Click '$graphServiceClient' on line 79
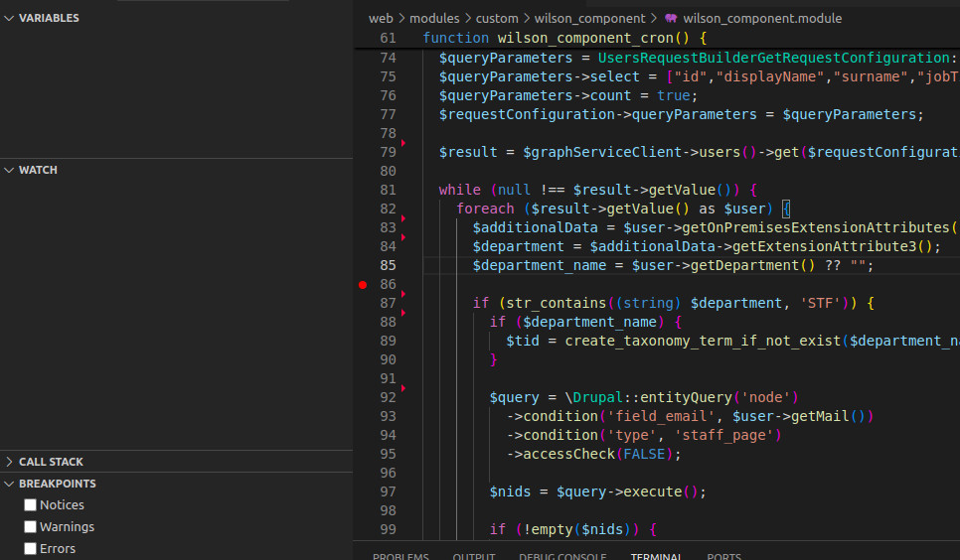Screen dimensions: 960x560 (602, 152)
